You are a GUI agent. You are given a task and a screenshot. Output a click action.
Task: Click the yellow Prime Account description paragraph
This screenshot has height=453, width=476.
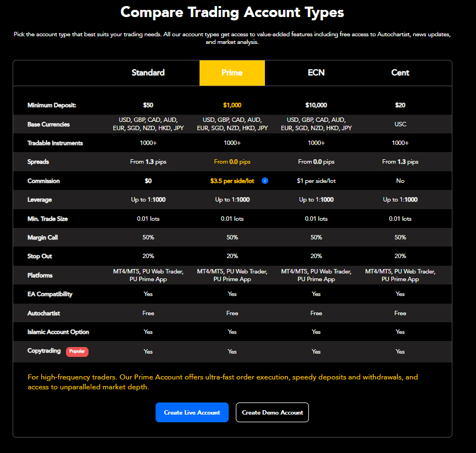pyautogui.click(x=223, y=382)
